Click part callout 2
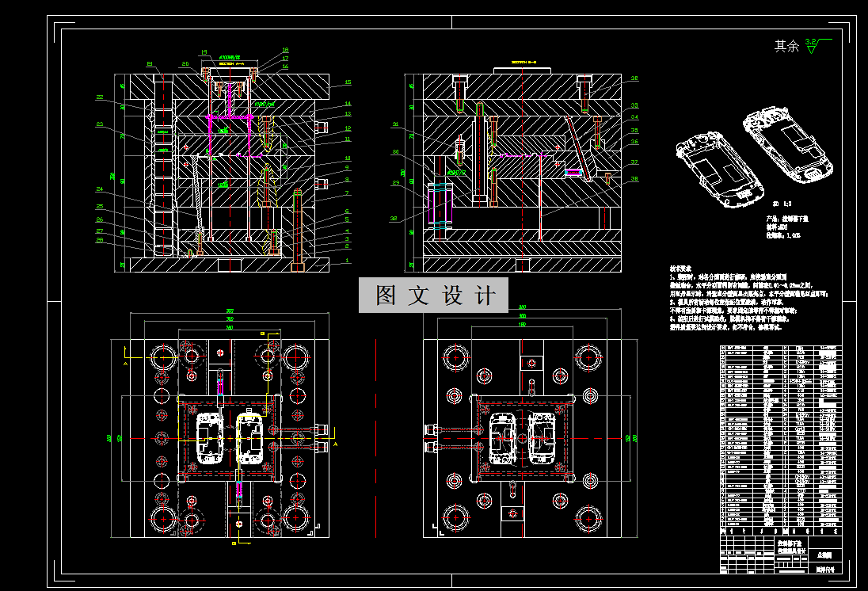 coord(347,246)
